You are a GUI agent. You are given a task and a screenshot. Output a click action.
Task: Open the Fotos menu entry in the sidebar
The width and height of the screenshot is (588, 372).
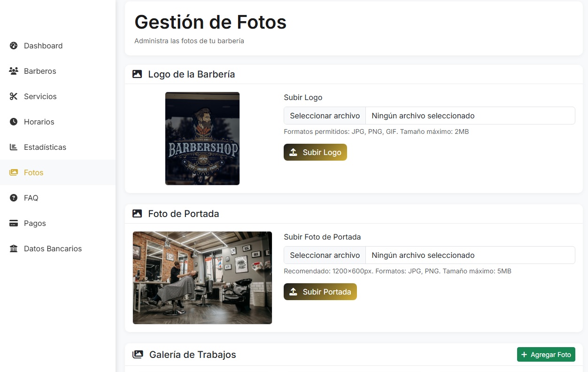[34, 172]
